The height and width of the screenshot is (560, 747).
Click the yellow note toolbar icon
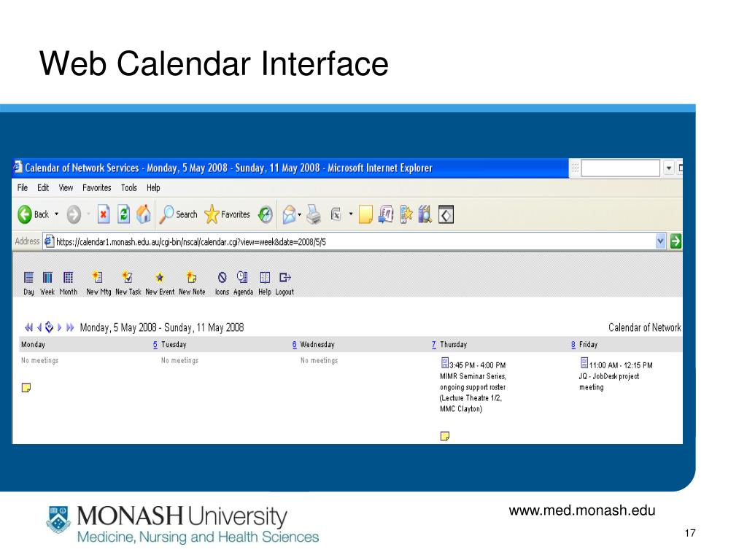pos(365,215)
